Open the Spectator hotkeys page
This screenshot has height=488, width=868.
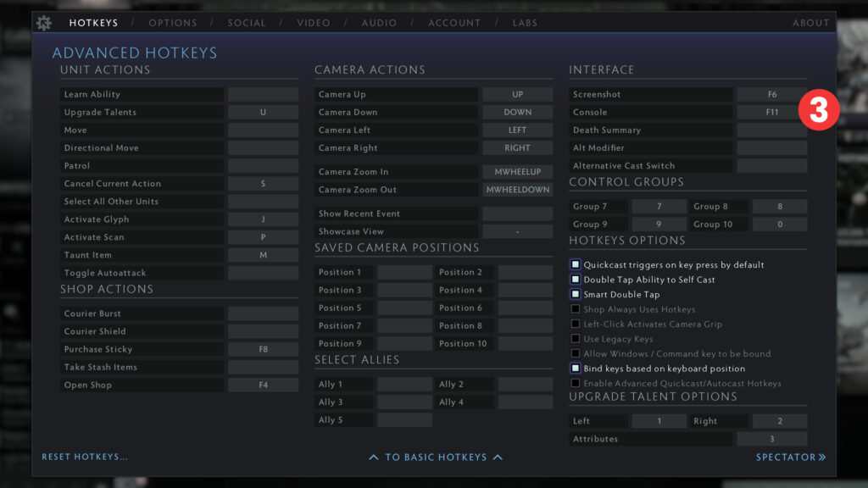pos(790,457)
